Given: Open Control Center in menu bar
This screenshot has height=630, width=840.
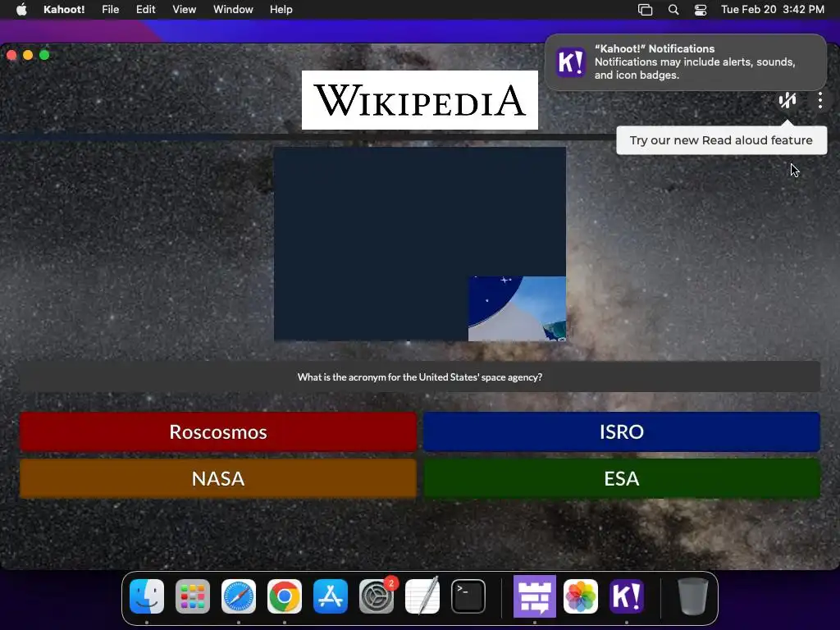Looking at the screenshot, I should (x=701, y=10).
